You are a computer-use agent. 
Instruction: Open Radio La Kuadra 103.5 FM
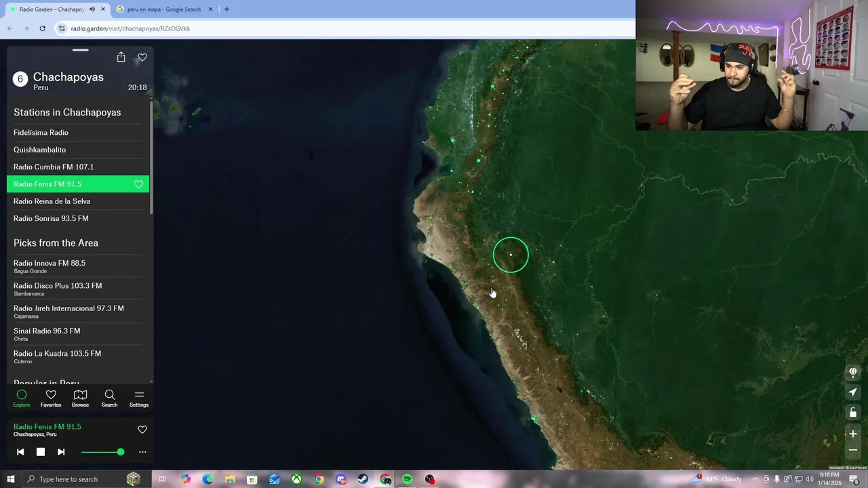[x=78, y=357]
